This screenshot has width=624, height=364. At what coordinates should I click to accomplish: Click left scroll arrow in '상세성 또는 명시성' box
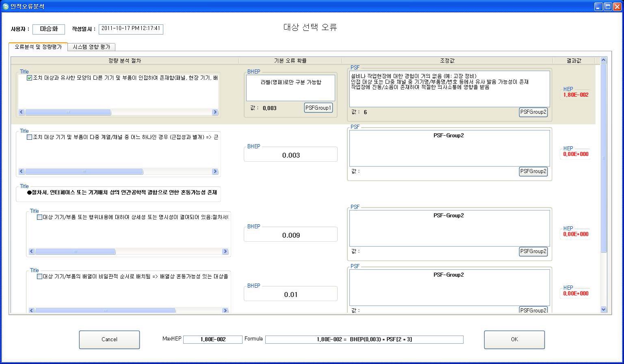click(x=32, y=251)
